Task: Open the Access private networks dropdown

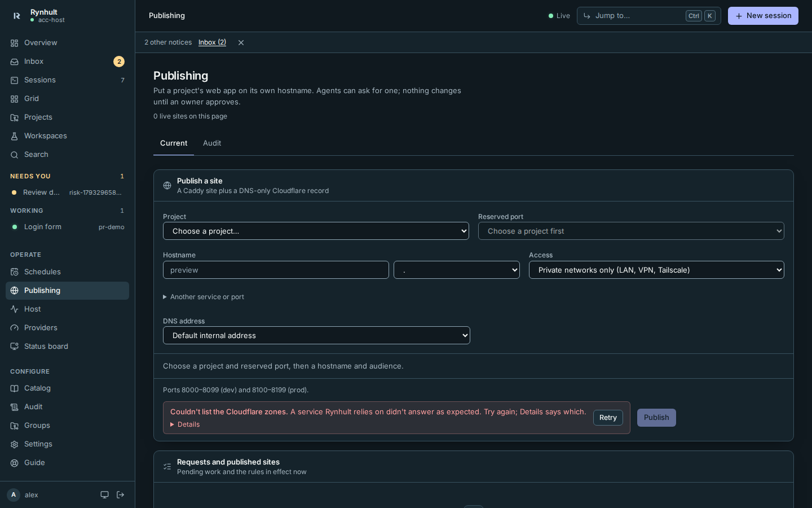Action: (x=656, y=270)
